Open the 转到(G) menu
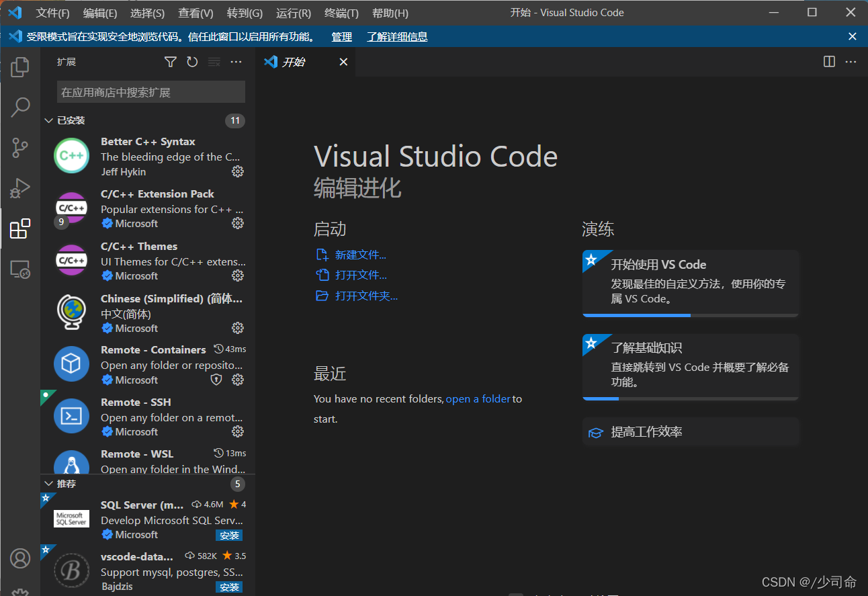 (245, 13)
